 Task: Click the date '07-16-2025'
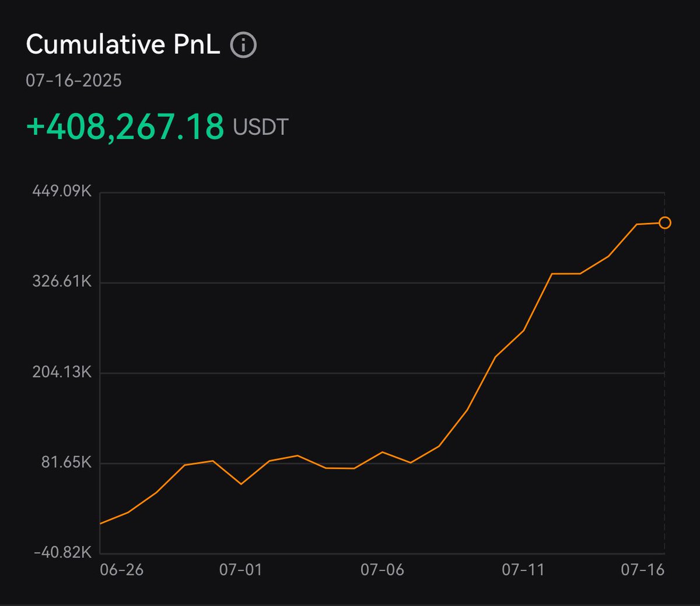point(73,81)
